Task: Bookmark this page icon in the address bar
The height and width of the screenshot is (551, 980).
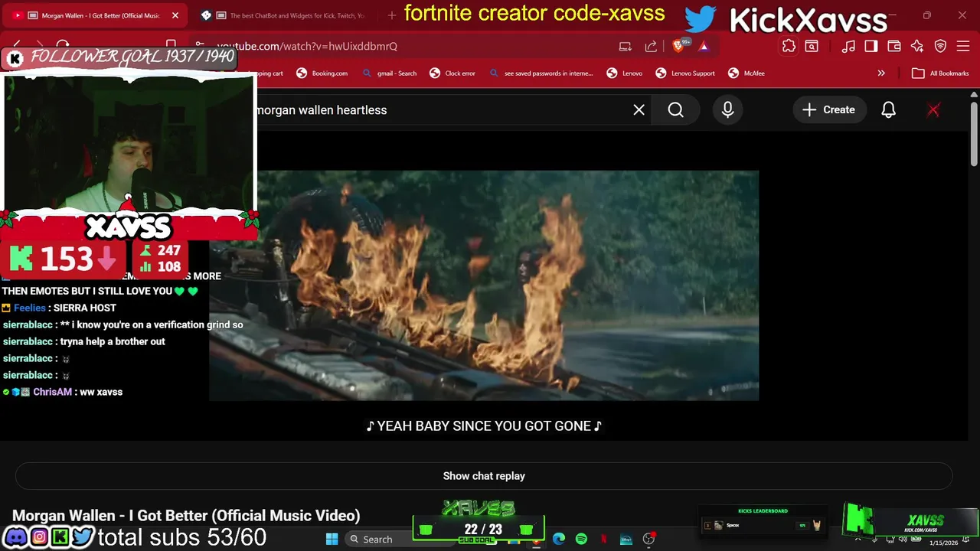Action: point(171,46)
